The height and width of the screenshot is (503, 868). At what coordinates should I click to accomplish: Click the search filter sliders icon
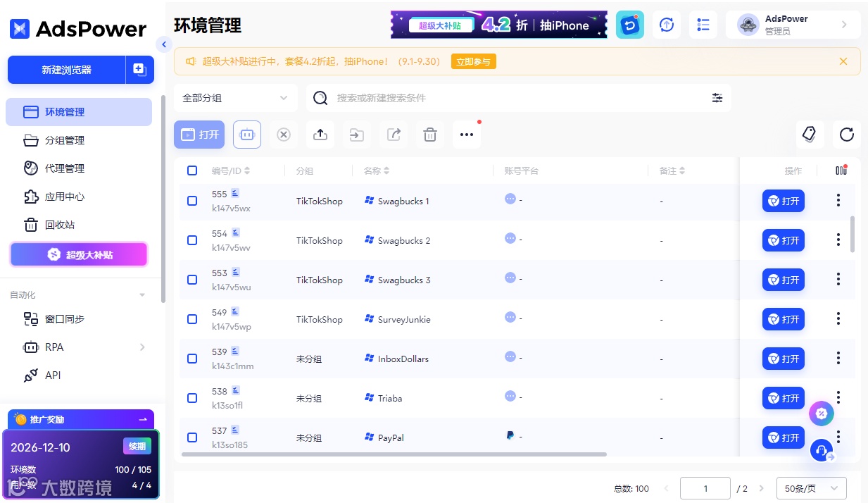717,98
